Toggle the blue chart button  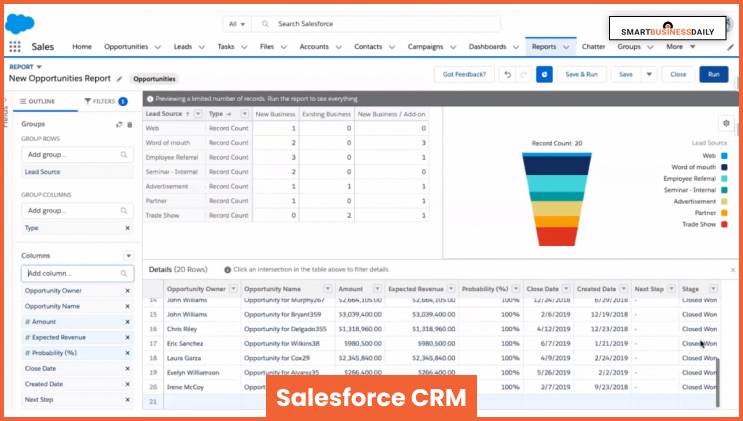544,74
